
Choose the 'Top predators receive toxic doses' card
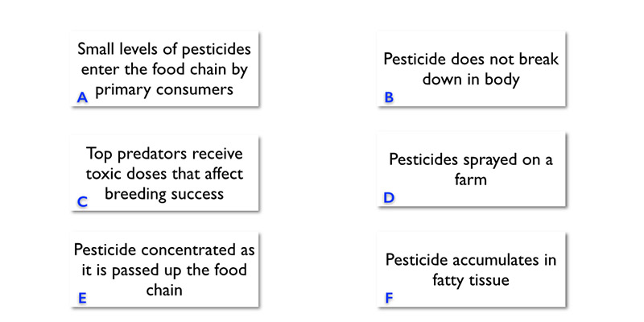(164, 173)
